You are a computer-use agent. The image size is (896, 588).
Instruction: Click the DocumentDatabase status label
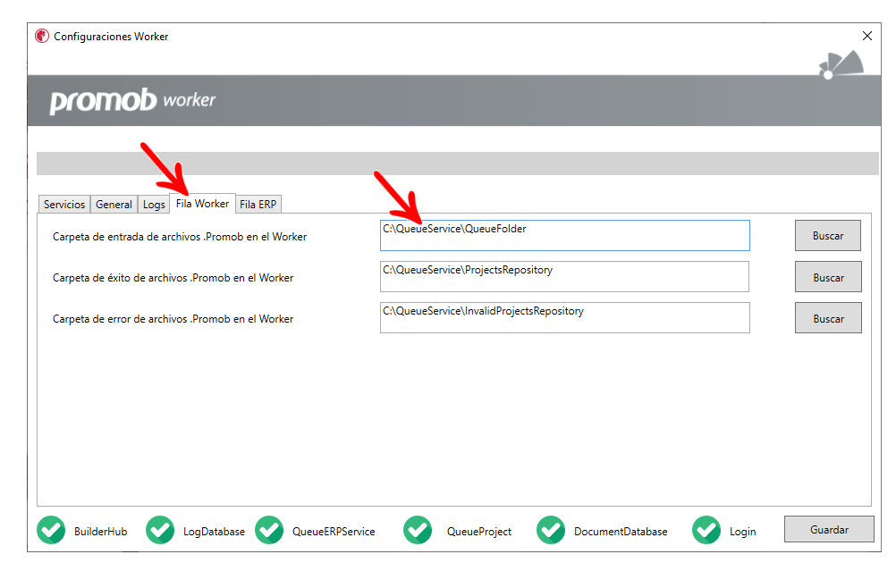[x=621, y=532]
